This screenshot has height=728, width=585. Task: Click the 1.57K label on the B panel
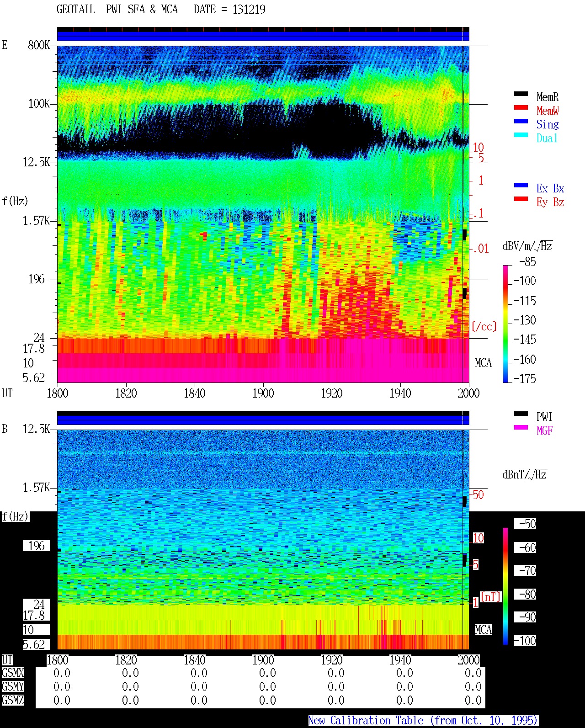(37, 488)
